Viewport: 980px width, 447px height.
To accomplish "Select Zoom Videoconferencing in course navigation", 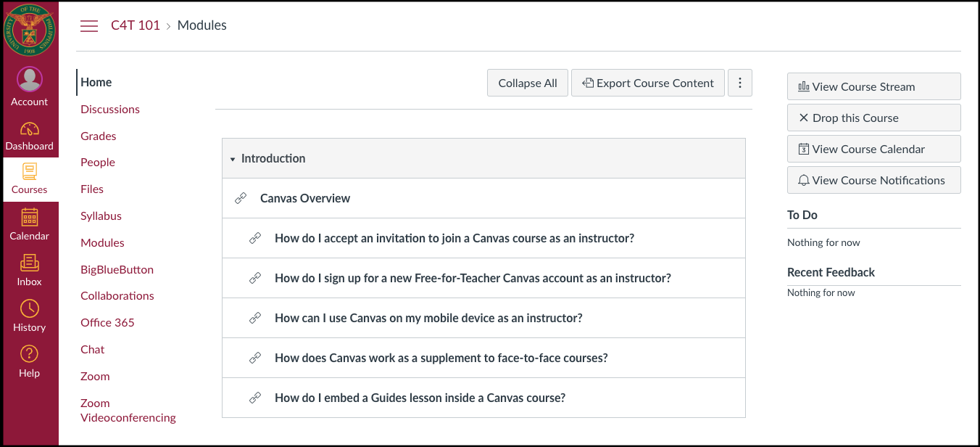I will point(128,410).
